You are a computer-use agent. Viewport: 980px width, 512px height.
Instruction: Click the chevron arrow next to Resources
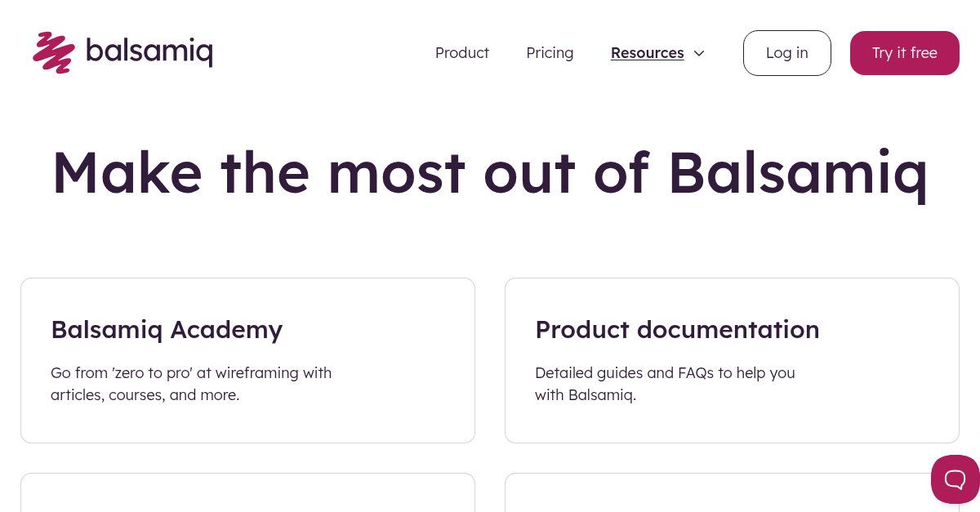699,53
